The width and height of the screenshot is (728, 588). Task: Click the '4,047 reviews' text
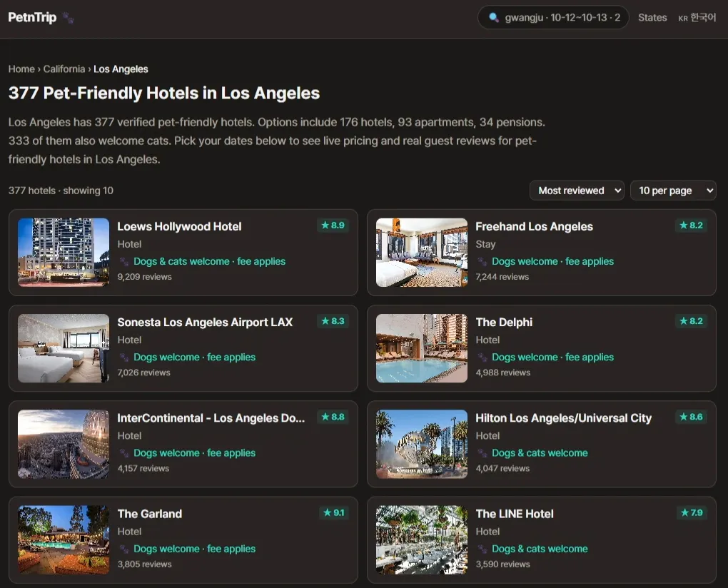503,469
